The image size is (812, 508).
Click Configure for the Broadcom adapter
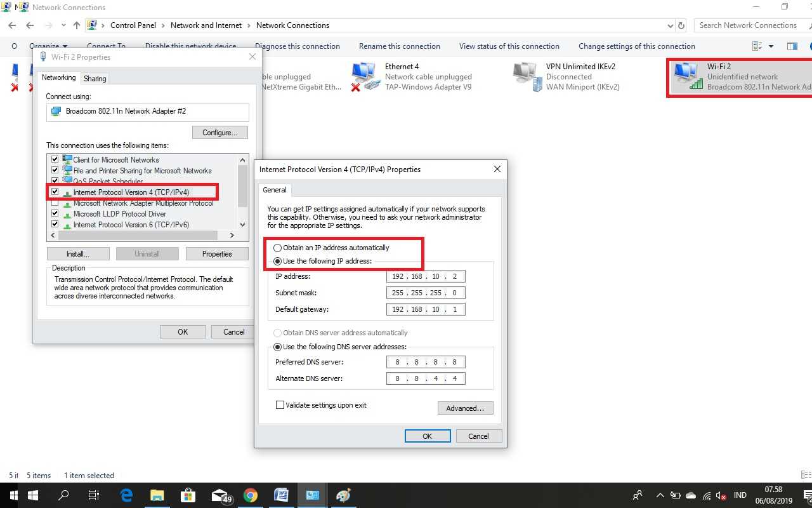[x=219, y=132]
